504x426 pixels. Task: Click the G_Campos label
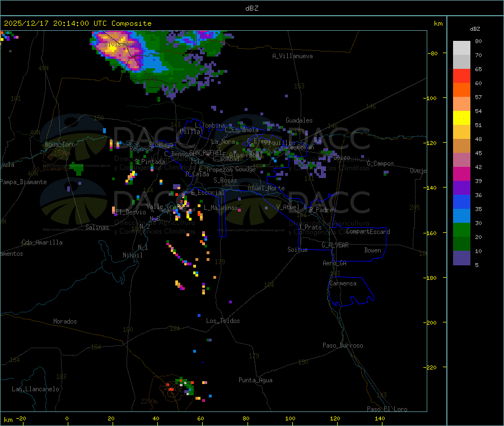point(381,163)
